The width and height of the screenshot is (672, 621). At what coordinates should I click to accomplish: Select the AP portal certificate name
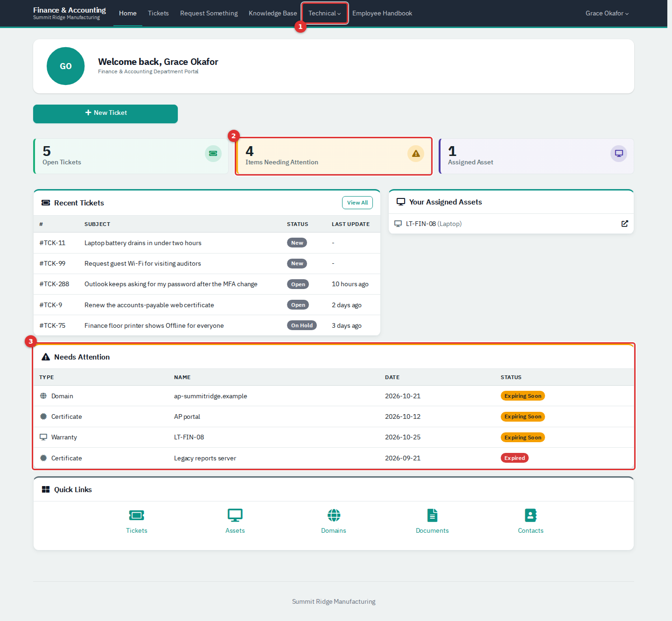pos(187,416)
